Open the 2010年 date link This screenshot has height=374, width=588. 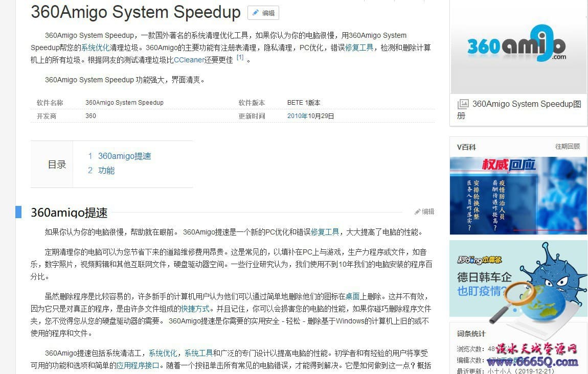298,116
